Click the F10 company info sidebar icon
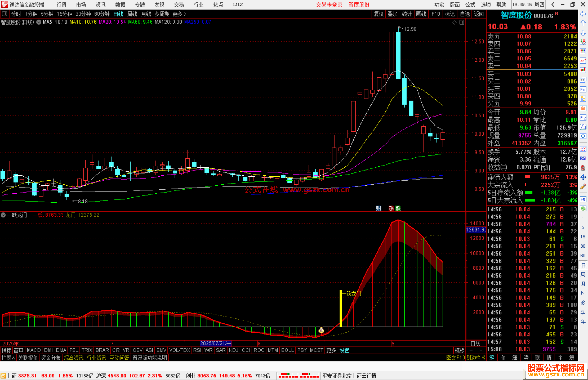The height and width of the screenshot is (380, 588). pos(583,89)
